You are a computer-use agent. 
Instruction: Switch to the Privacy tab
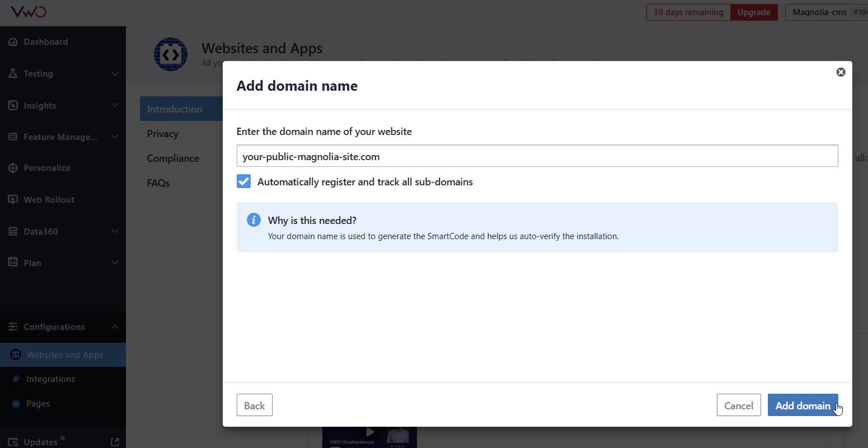click(x=163, y=134)
